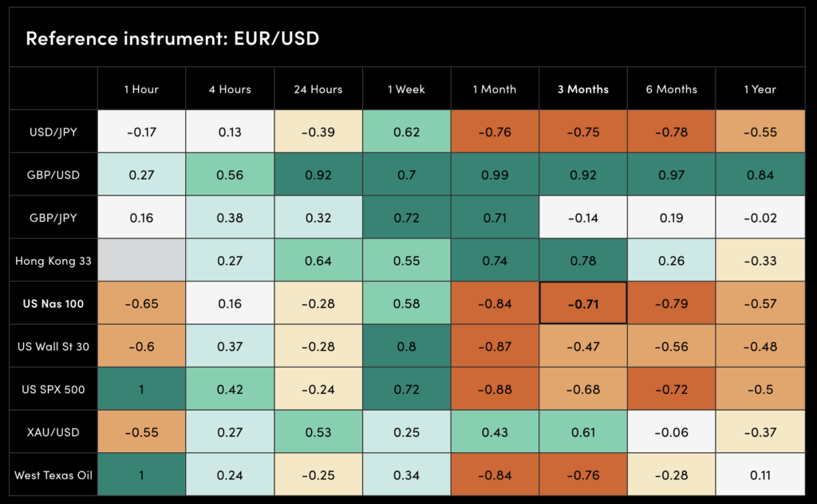The image size is (817, 504).
Task: Choose the 1 Year column header
Action: point(759,89)
